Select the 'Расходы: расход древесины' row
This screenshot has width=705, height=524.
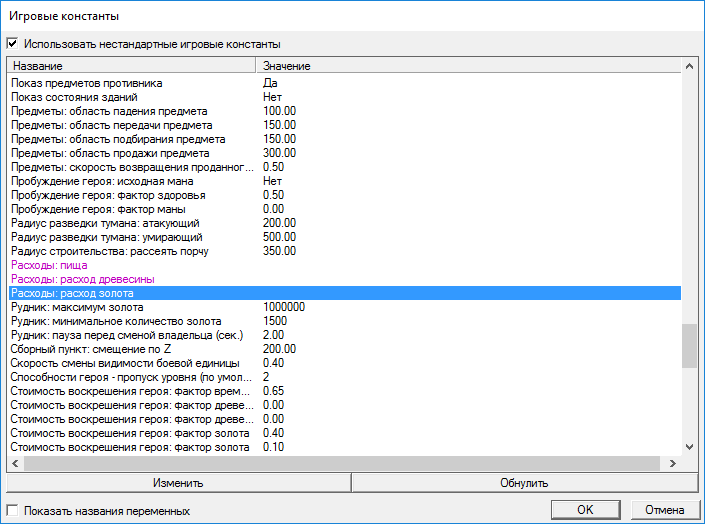coord(345,279)
